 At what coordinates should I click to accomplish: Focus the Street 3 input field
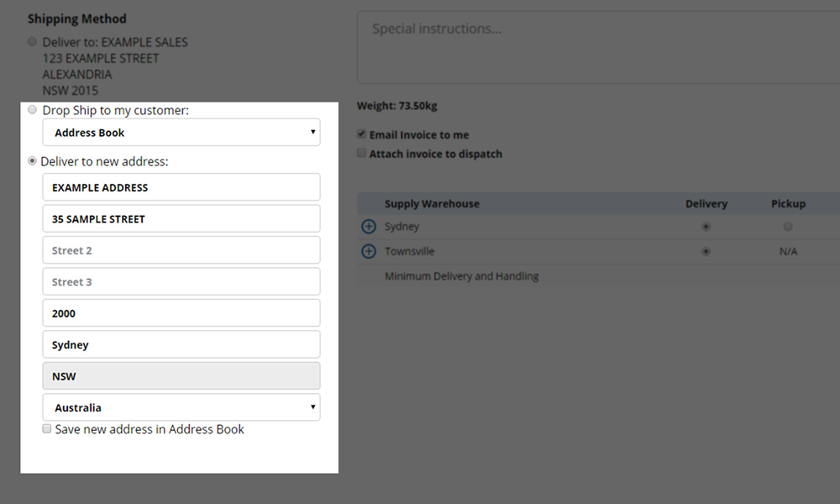181,282
